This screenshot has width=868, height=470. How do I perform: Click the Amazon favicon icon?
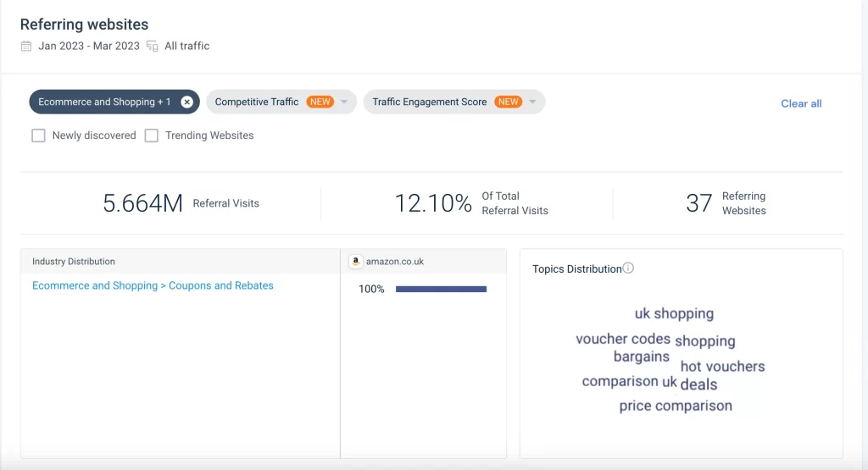pos(356,261)
